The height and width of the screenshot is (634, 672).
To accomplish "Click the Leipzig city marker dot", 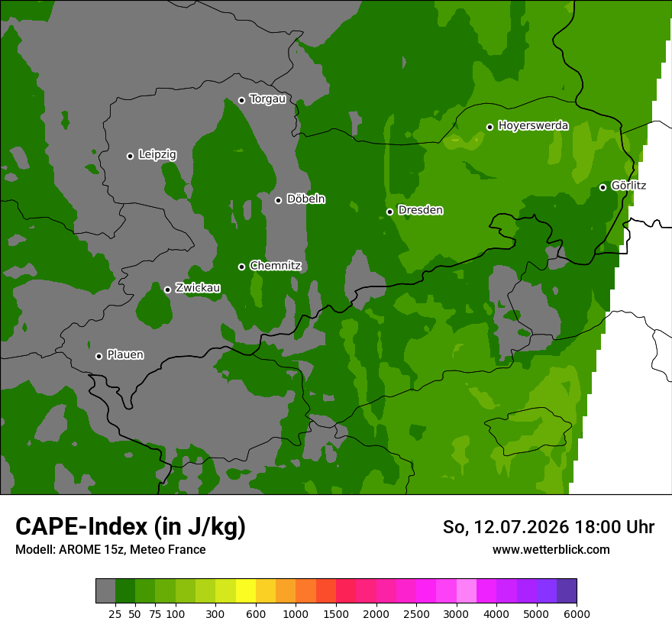I will coord(131,156).
